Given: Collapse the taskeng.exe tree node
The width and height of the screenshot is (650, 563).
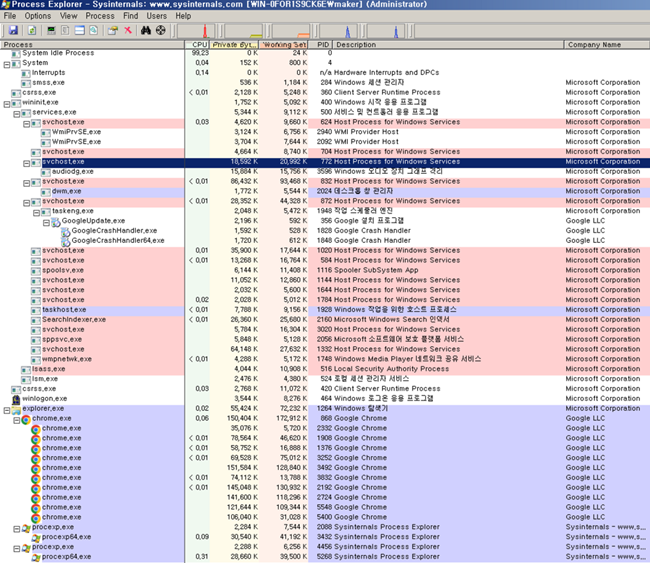Looking at the screenshot, I should (36, 213).
